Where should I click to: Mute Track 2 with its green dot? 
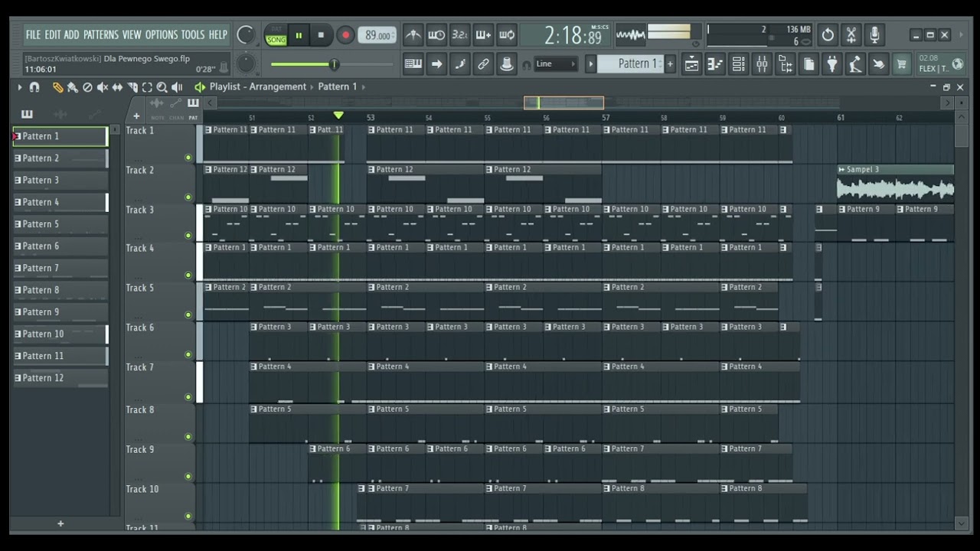pos(188,197)
